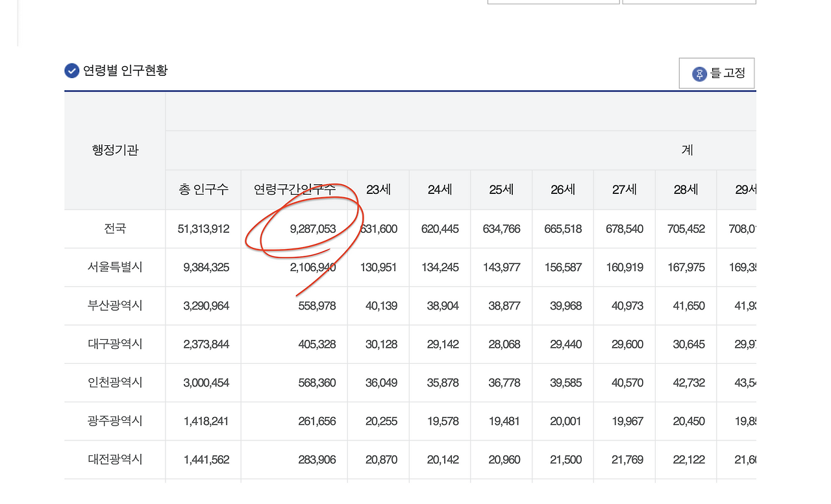Click Seoul's 27세 value 160,919
831x504 pixels.
pyautogui.click(x=625, y=267)
